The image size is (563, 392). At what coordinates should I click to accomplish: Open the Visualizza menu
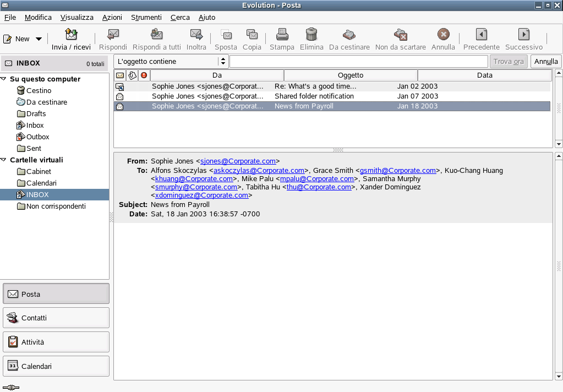pyautogui.click(x=76, y=17)
